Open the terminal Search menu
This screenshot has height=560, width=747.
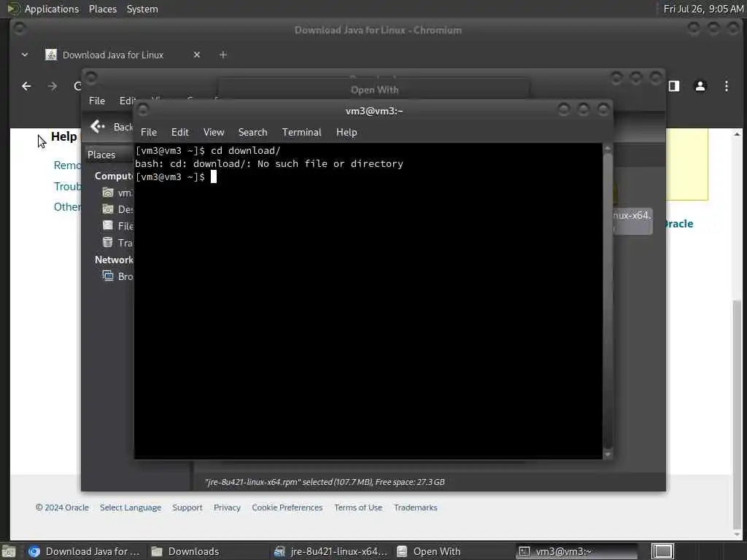[252, 133]
